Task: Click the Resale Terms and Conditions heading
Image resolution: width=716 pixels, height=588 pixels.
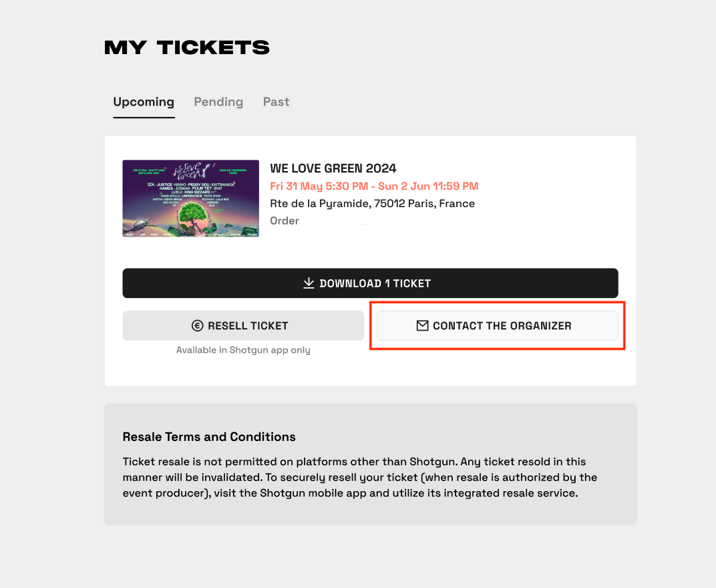Action: (x=209, y=437)
